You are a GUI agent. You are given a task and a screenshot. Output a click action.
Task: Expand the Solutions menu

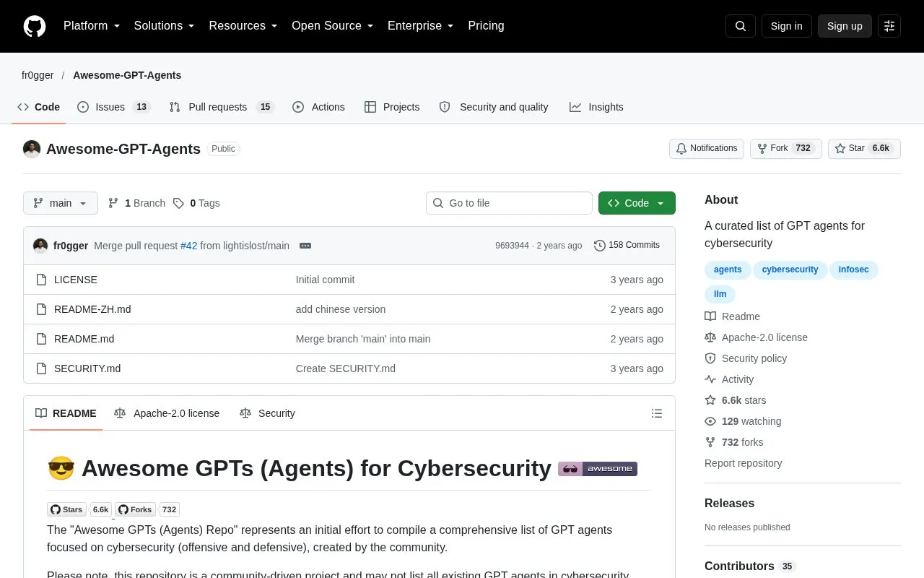tap(164, 26)
